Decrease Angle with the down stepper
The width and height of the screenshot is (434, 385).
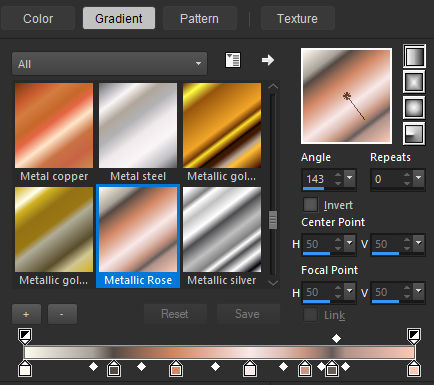click(338, 183)
